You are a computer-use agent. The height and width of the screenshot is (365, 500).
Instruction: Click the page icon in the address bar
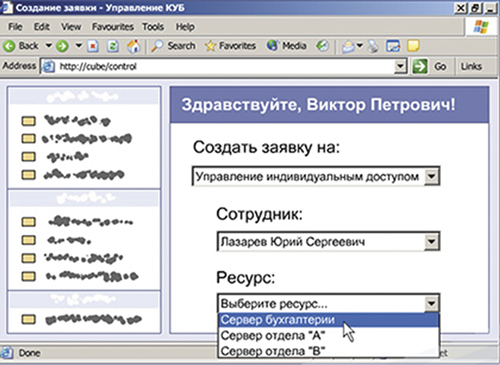click(x=49, y=66)
